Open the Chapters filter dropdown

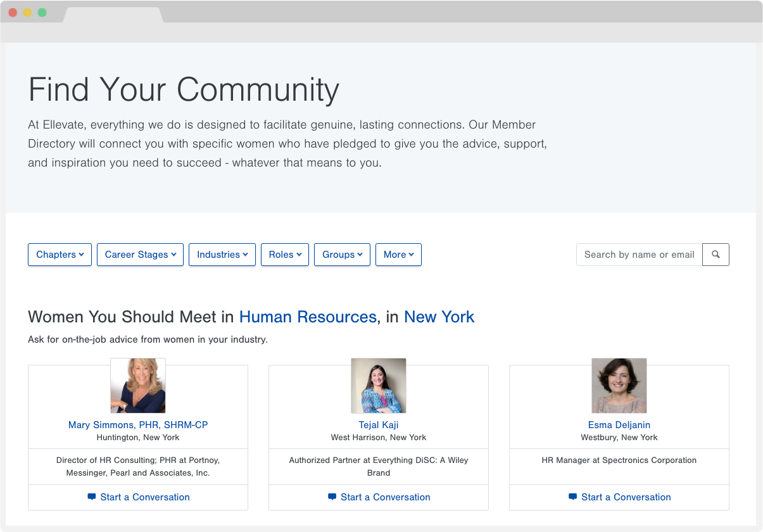(x=60, y=255)
